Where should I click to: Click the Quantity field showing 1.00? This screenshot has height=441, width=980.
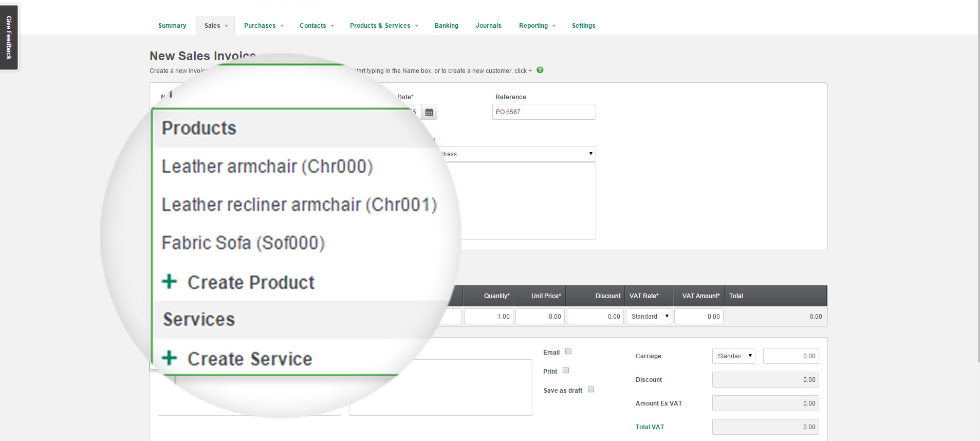(488, 317)
